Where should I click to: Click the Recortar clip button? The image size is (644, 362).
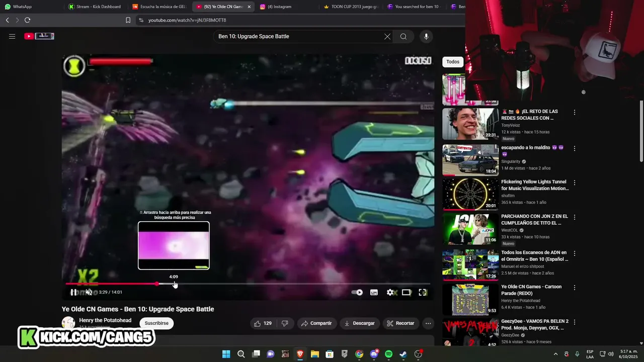tap(400, 323)
